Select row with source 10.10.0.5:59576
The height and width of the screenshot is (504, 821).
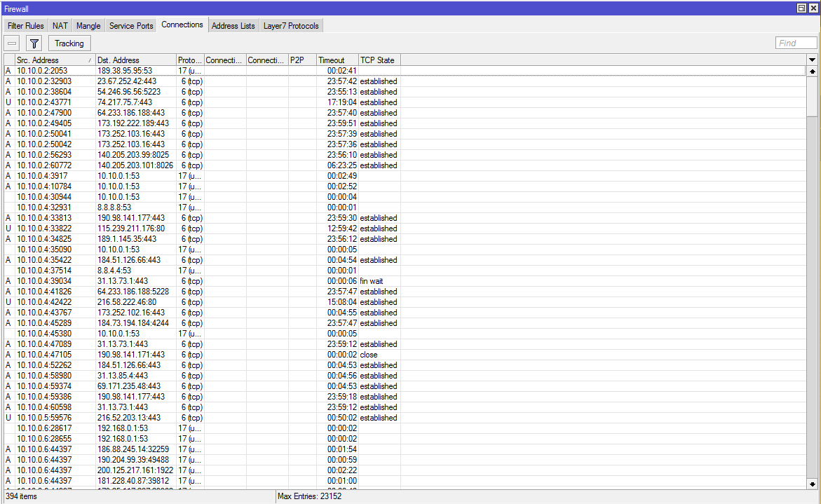(x=405, y=418)
